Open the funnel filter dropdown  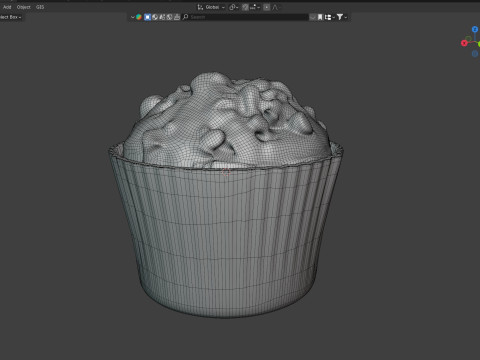click(x=342, y=17)
